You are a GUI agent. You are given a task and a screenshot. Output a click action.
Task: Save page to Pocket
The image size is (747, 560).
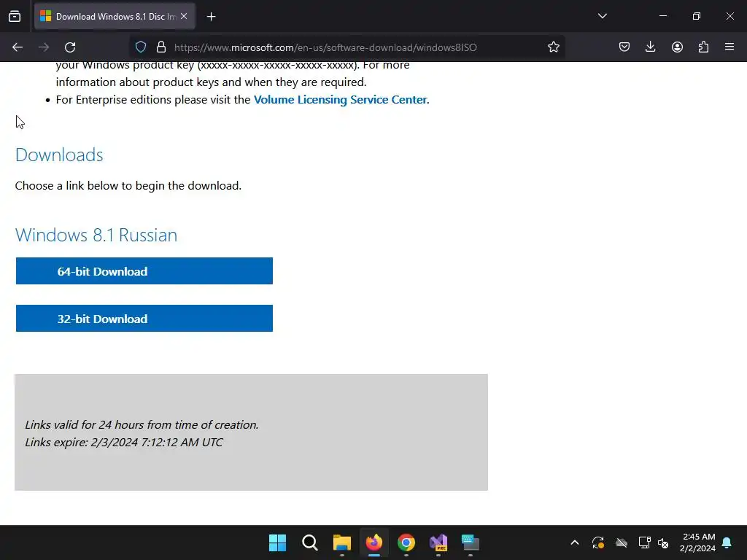tap(624, 47)
